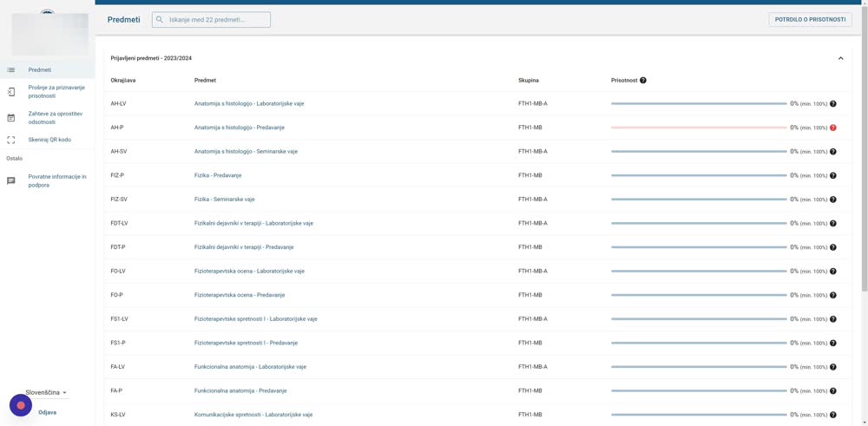Click the Predmeti page heading
Viewport: 868px width, 426px height.
[123, 20]
